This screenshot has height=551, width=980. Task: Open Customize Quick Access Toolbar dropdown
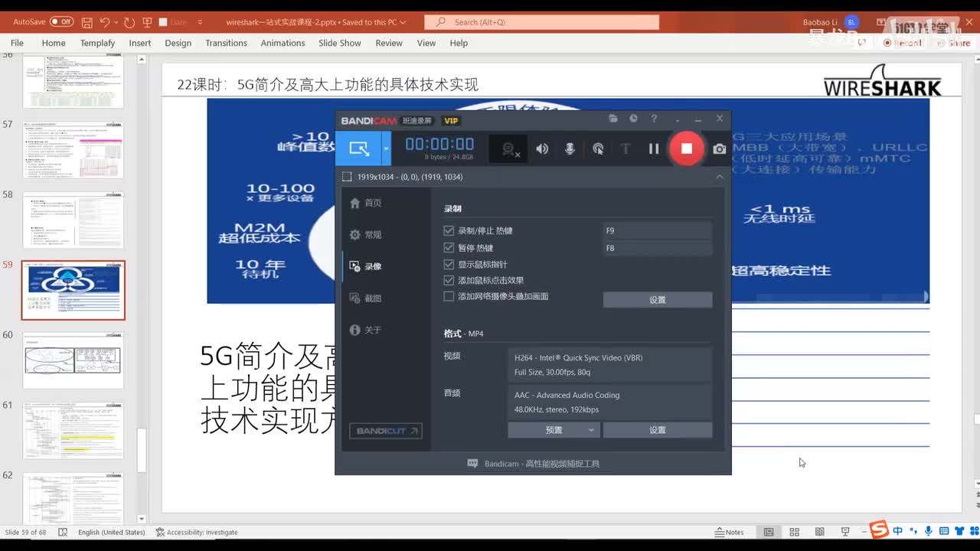click(200, 22)
